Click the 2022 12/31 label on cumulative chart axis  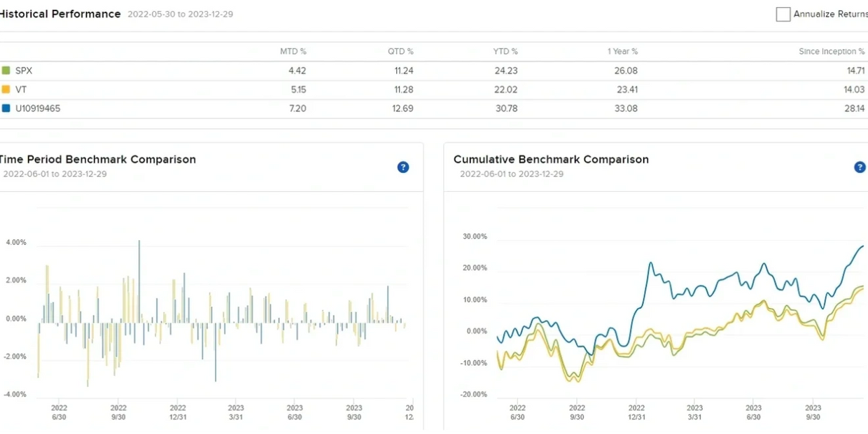tap(636, 412)
